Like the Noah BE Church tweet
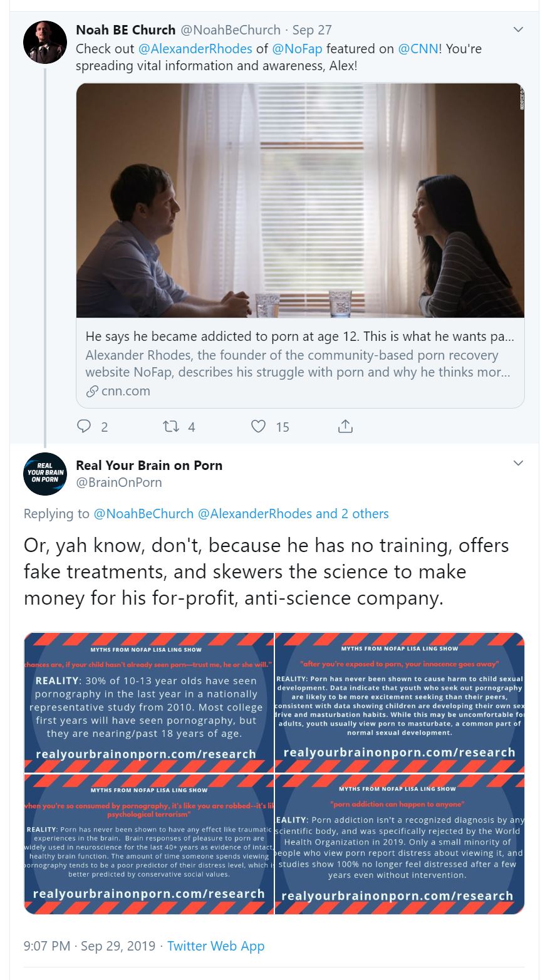 coord(258,427)
